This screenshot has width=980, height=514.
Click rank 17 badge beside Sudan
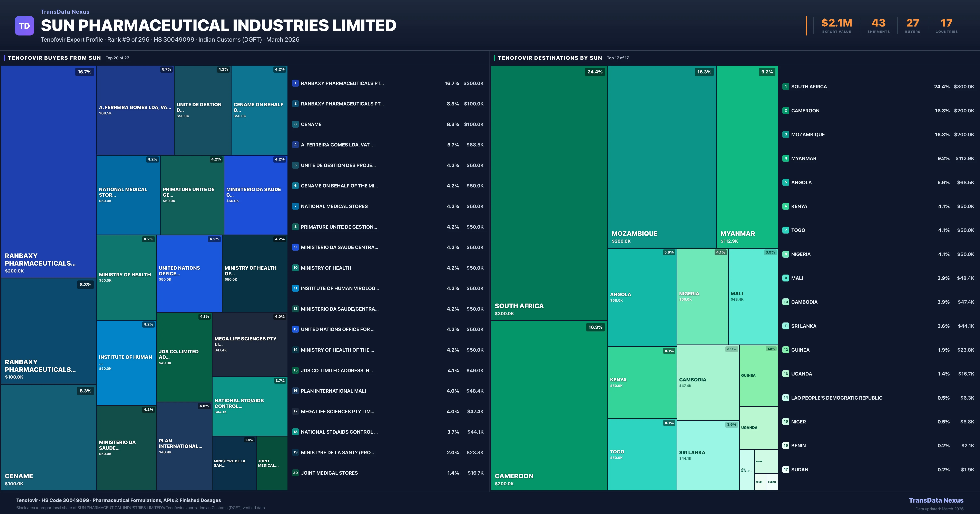[786, 470]
